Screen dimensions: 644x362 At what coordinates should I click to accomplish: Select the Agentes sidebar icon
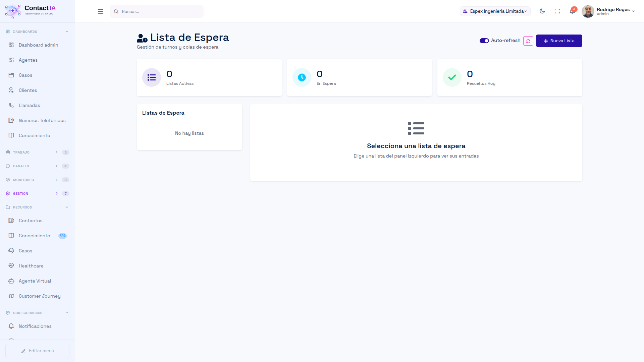[11, 60]
